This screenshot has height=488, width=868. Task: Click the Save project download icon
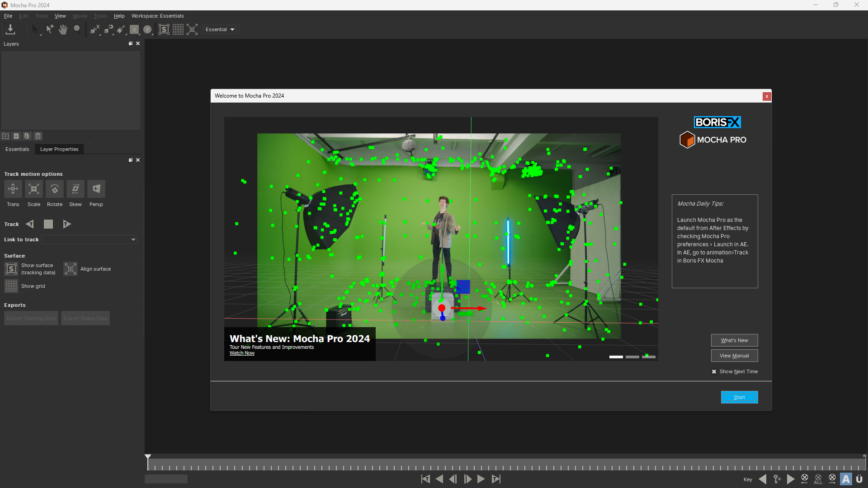point(10,29)
